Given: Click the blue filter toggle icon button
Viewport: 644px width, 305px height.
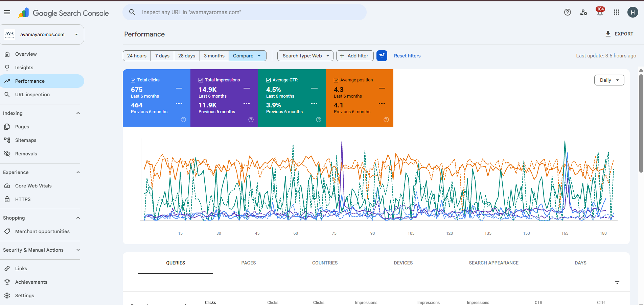Looking at the screenshot, I should tap(382, 56).
